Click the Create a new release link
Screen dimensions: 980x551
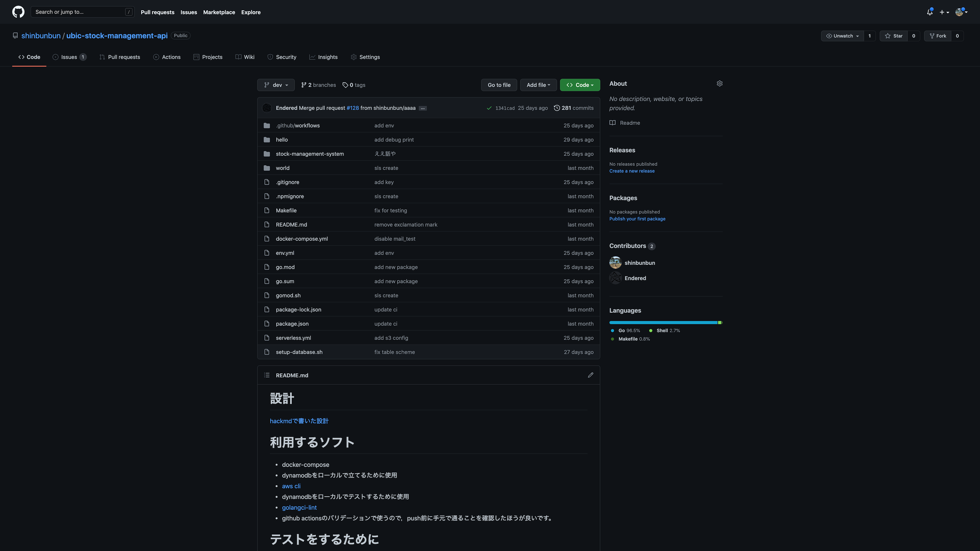coord(632,171)
